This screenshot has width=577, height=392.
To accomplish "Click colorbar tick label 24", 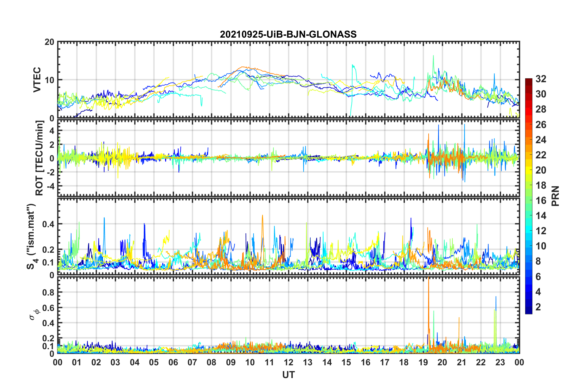I will [541, 140].
